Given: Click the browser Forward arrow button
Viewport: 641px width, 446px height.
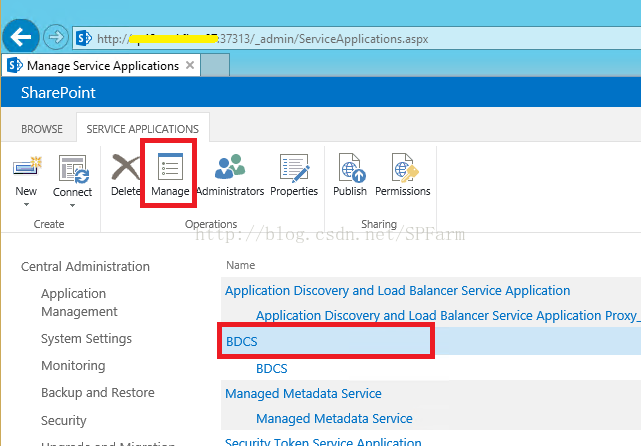Looking at the screenshot, I should (56, 37).
